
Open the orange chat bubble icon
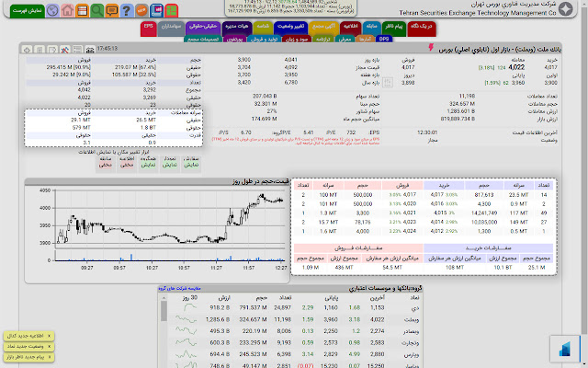(x=112, y=10)
